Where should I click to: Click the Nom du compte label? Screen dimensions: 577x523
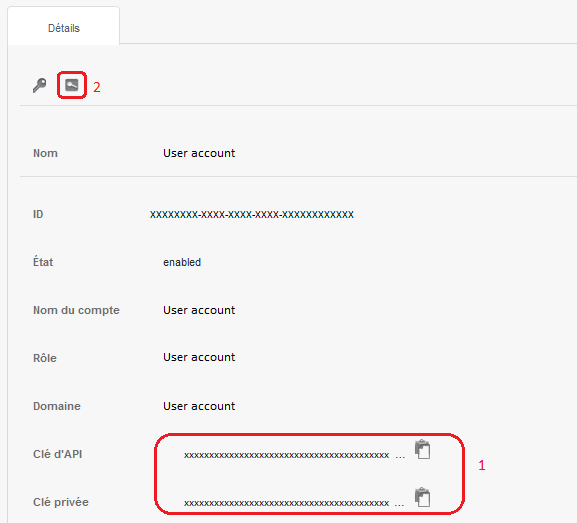[76, 310]
